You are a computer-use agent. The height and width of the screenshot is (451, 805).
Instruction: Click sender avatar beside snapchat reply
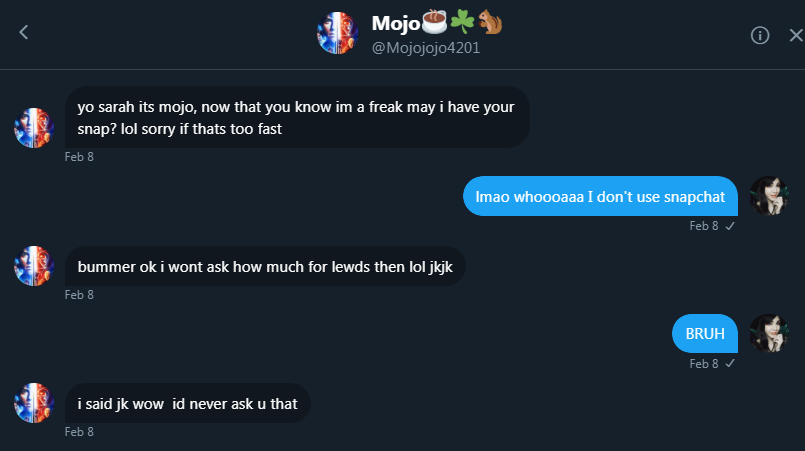(x=769, y=196)
